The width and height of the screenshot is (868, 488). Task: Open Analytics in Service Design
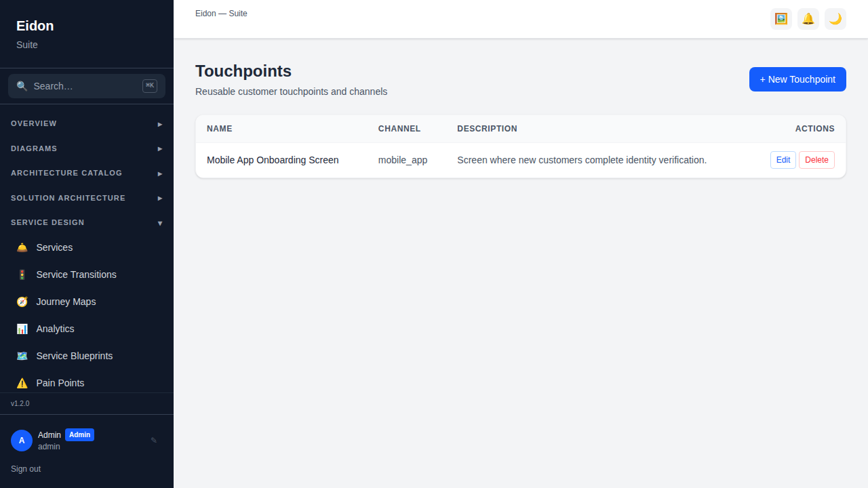(87, 329)
